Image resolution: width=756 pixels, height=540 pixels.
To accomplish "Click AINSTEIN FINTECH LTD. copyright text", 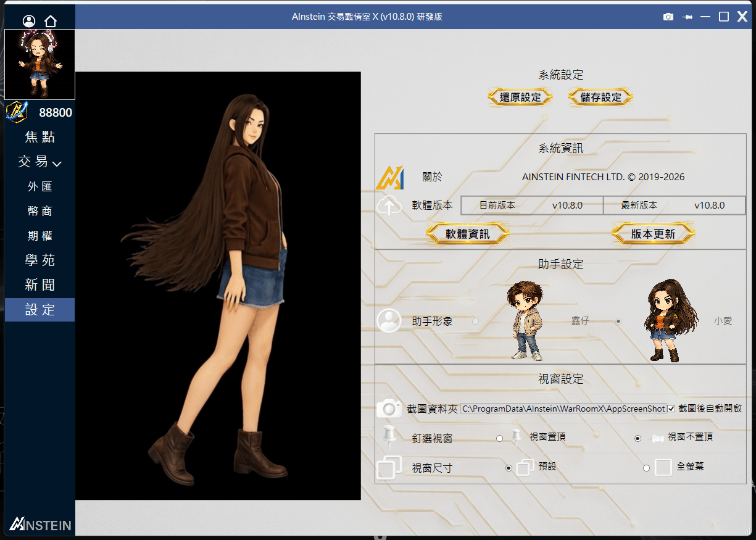I will 603,177.
